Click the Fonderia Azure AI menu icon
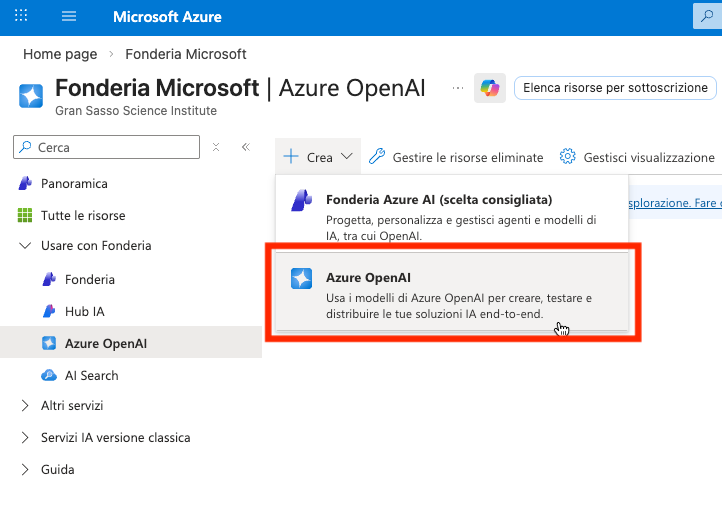This screenshot has height=508, width=722. (x=302, y=200)
